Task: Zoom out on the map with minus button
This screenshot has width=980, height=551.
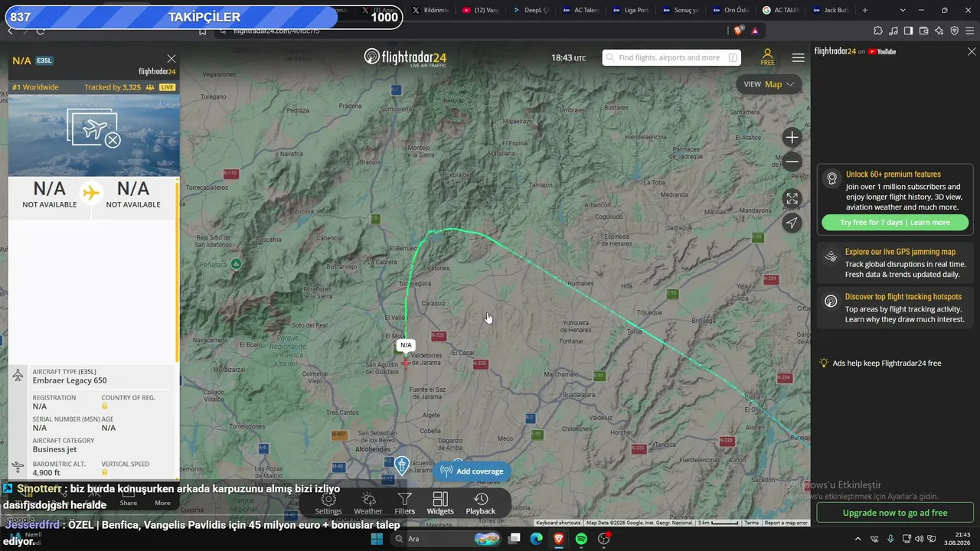Action: [x=792, y=161]
